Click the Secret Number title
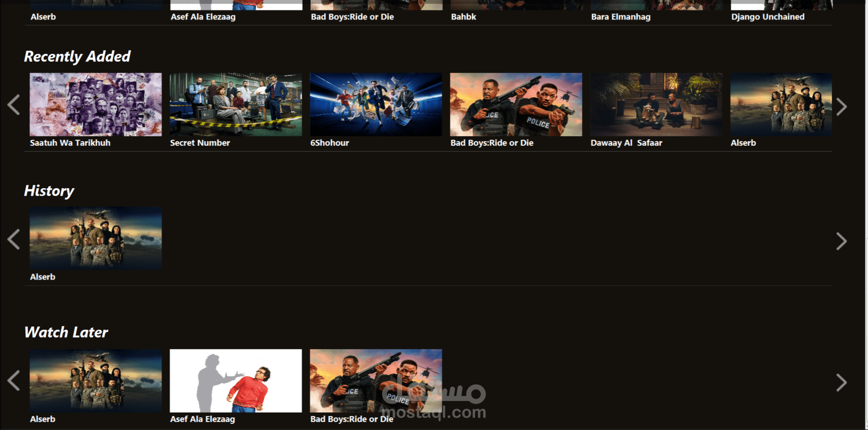The width and height of the screenshot is (868, 430). point(200,143)
